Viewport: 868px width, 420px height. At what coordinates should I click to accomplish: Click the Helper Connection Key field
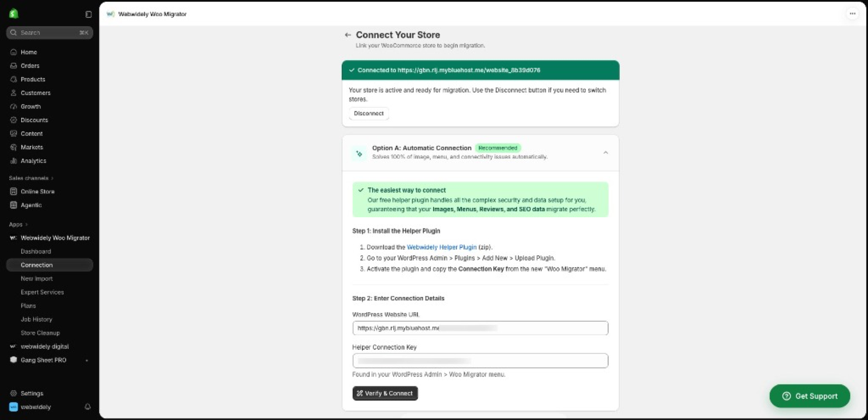point(480,361)
